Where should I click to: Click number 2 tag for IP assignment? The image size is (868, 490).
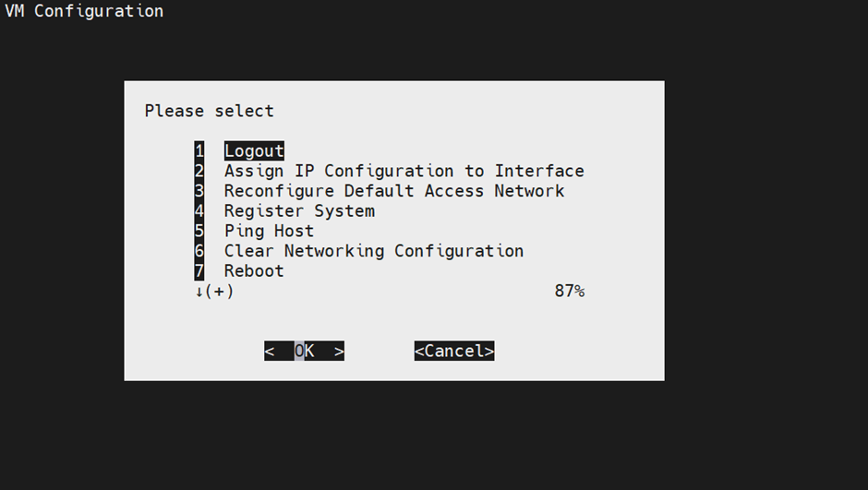(x=199, y=171)
